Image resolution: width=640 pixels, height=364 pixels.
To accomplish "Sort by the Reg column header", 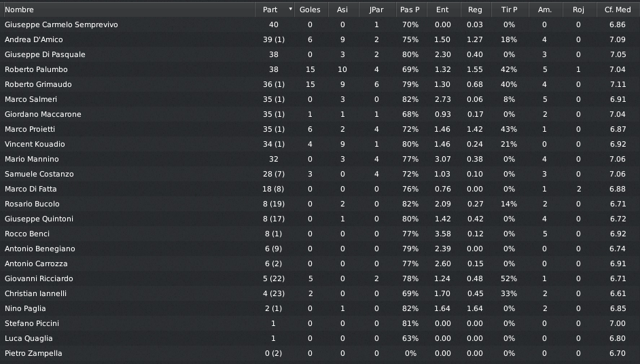I will click(x=475, y=10).
